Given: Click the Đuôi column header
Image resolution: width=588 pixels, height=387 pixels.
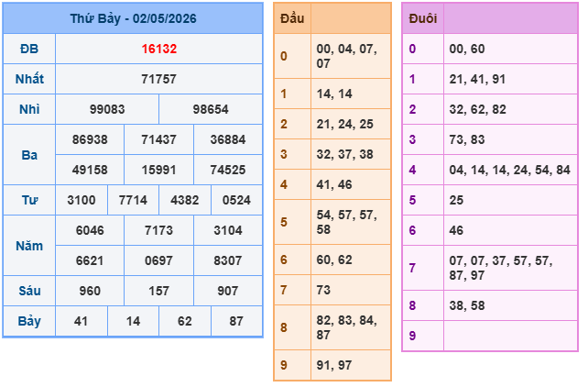Looking at the screenshot, I should coord(422,18).
